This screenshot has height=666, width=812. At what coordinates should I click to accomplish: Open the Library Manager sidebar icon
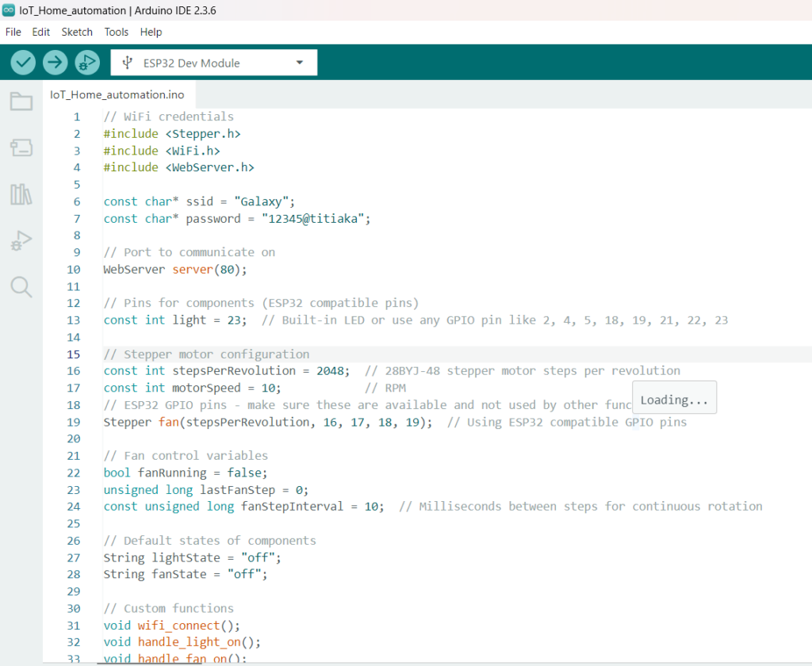click(x=21, y=193)
